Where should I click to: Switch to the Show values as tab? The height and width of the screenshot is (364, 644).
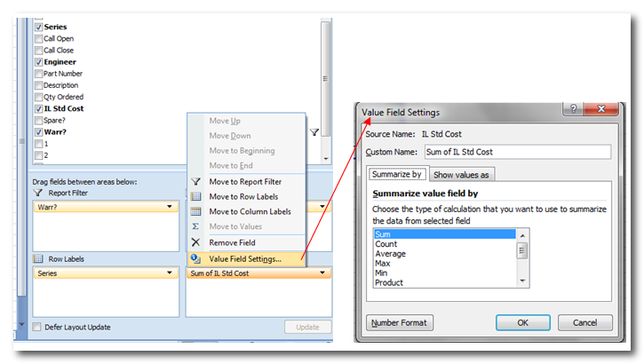[461, 175]
